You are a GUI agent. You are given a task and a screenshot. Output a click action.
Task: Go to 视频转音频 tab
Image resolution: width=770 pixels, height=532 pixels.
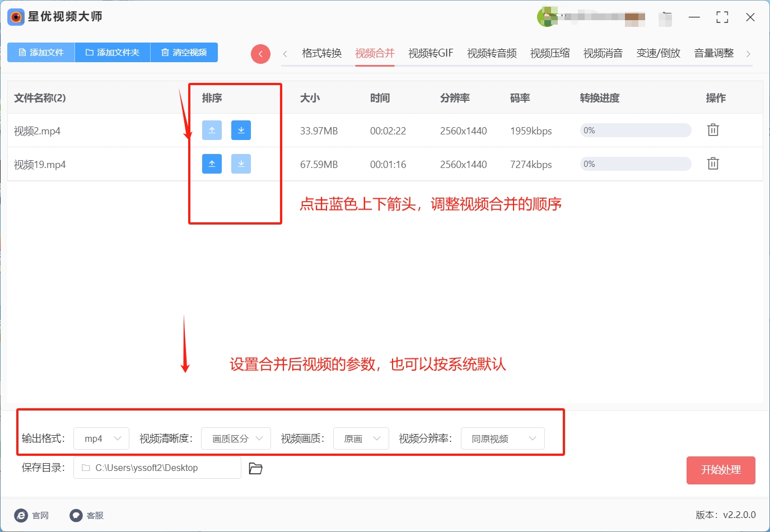click(x=492, y=53)
